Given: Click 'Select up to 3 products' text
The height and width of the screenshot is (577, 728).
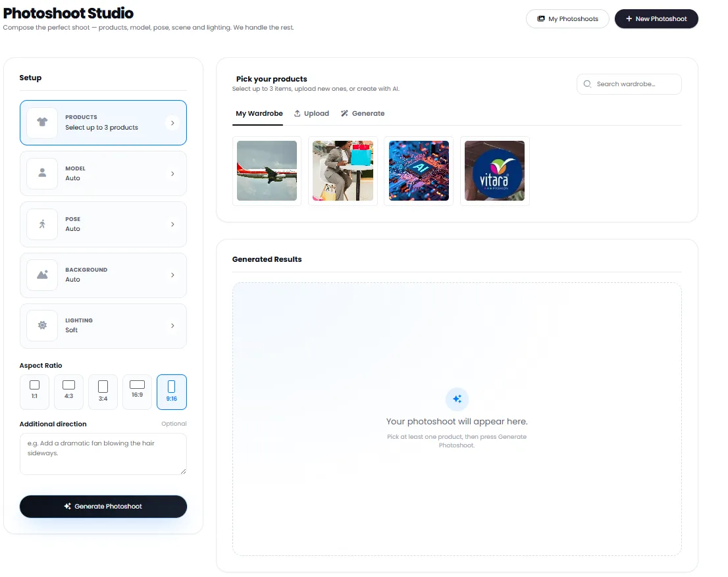Looking at the screenshot, I should click(x=101, y=127).
